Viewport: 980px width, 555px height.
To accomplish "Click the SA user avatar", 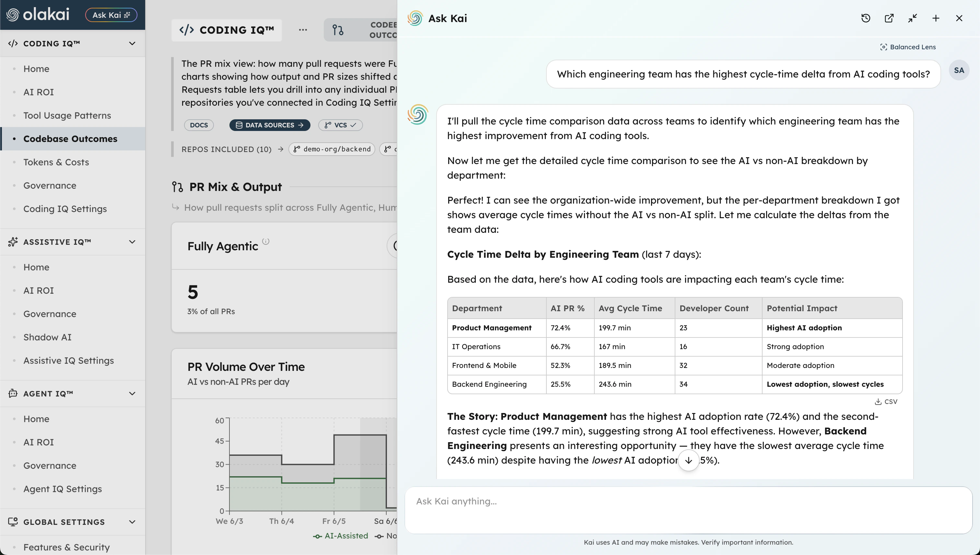I will coord(959,70).
